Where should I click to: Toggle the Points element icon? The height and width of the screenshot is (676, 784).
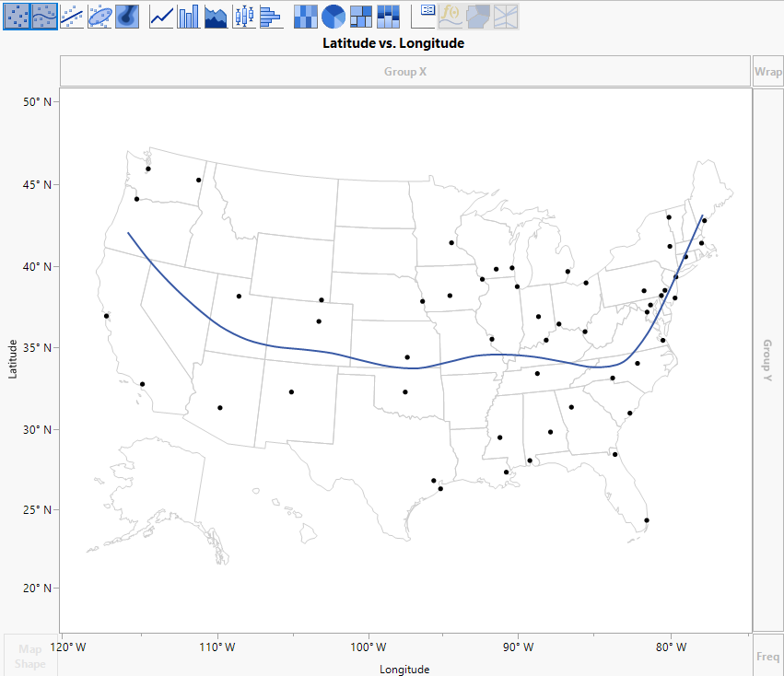coord(17,16)
